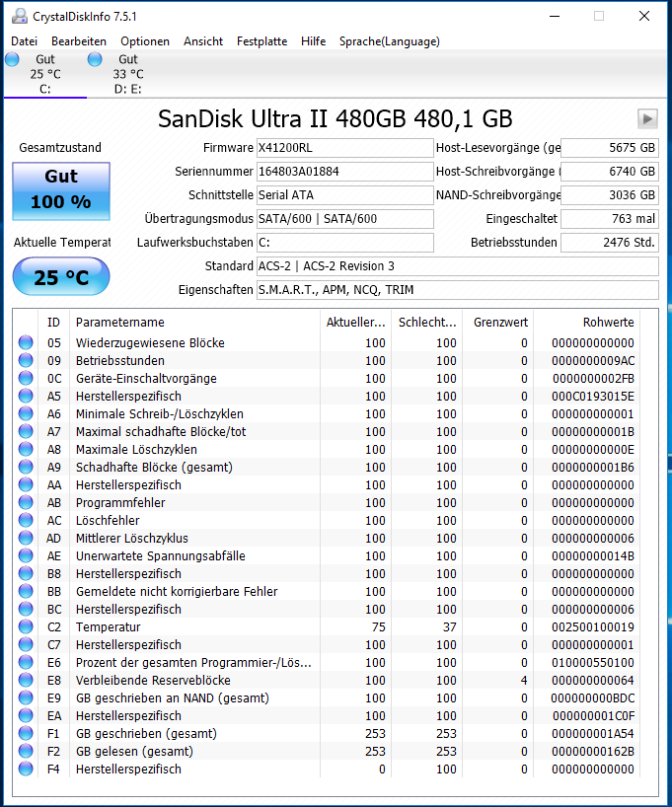Click the Eingeschaltet value 763 mal
Viewport: 672px width, 807px height.
610,219
